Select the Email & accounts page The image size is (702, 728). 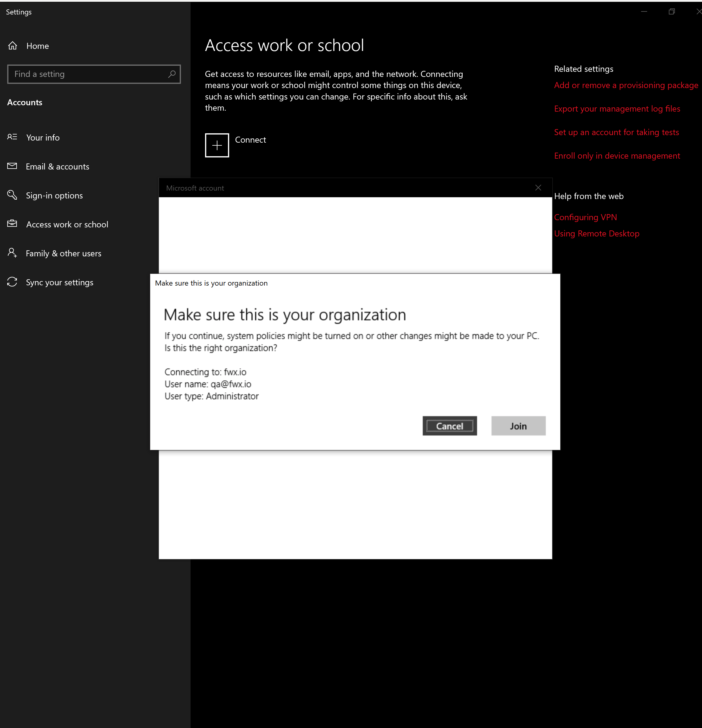(x=57, y=166)
